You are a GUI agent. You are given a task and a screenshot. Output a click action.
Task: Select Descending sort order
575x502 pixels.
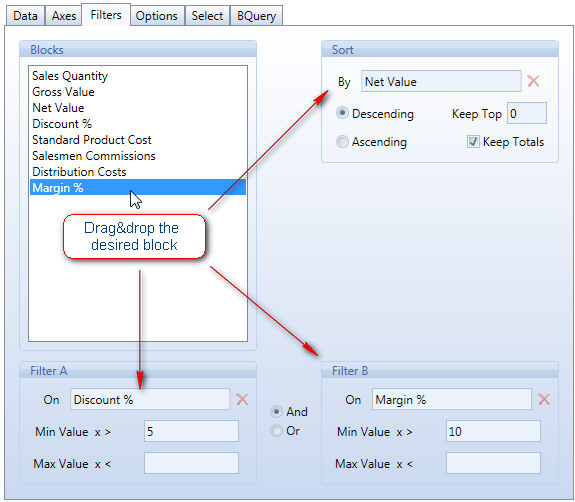(342, 113)
